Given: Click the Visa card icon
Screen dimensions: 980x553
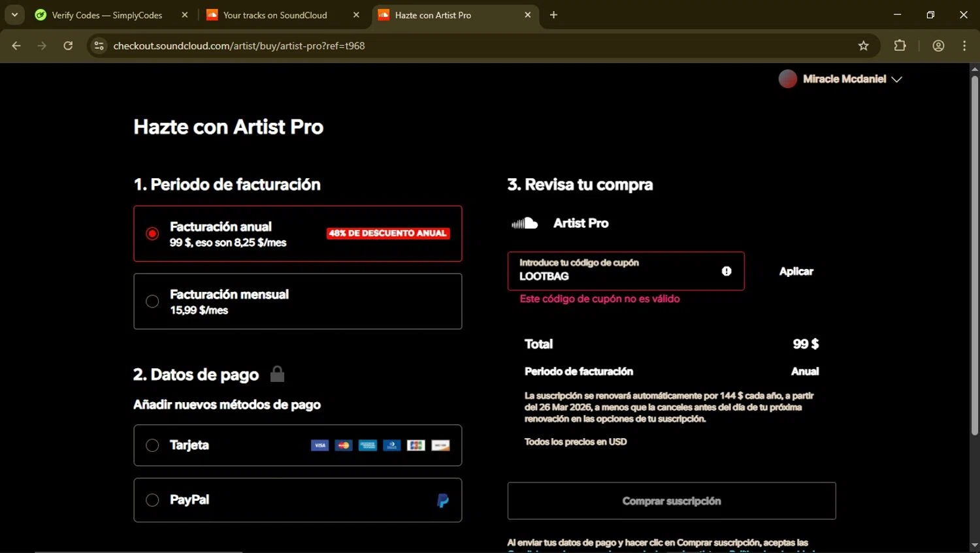Looking at the screenshot, I should [319, 445].
